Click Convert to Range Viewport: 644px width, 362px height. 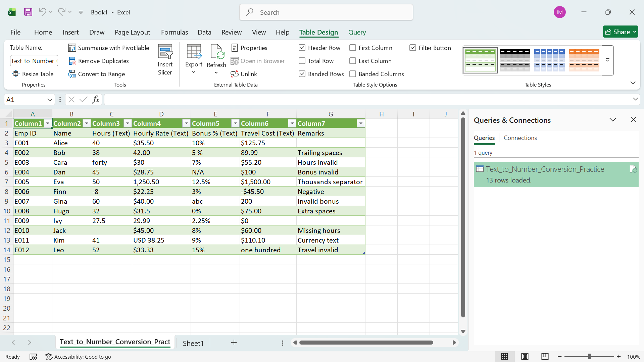point(96,74)
